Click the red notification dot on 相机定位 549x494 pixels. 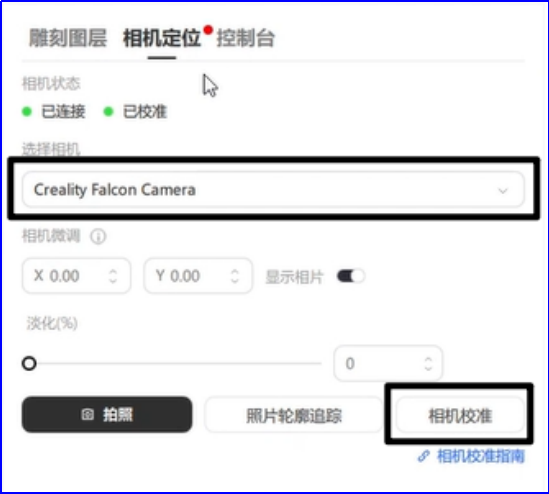click(208, 30)
